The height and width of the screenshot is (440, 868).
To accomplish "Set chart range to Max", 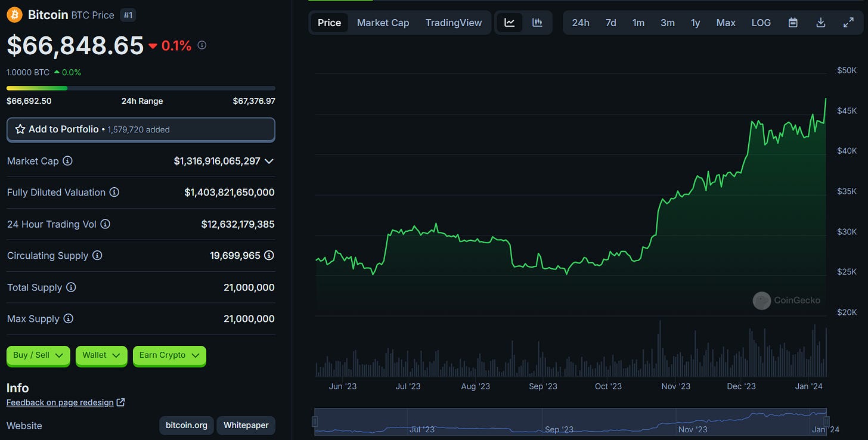I will point(726,23).
